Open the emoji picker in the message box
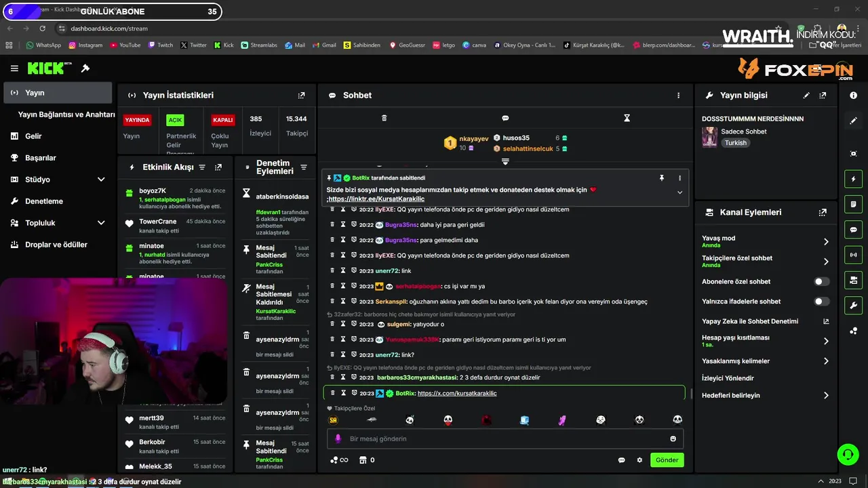This screenshot has height=488, width=868. pos(673,439)
